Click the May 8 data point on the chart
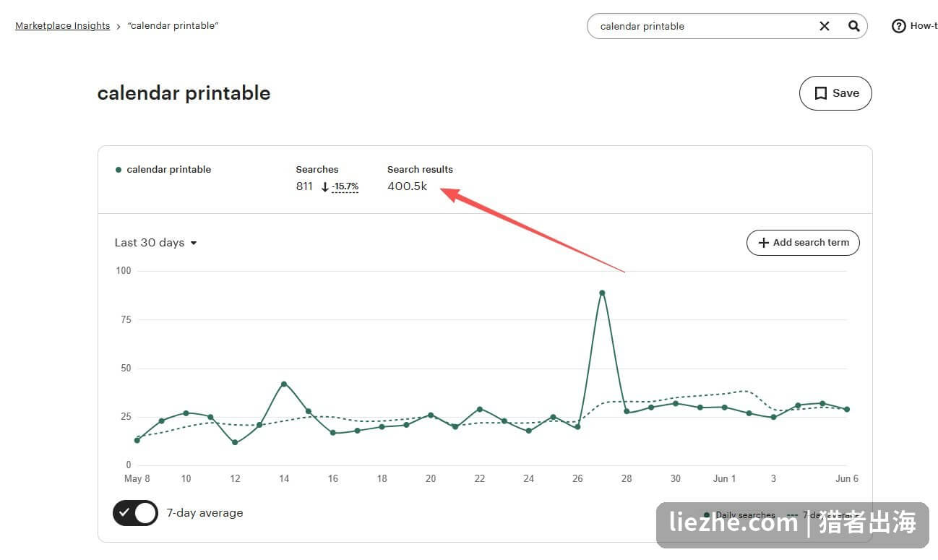This screenshot has width=938, height=560. pos(137,440)
